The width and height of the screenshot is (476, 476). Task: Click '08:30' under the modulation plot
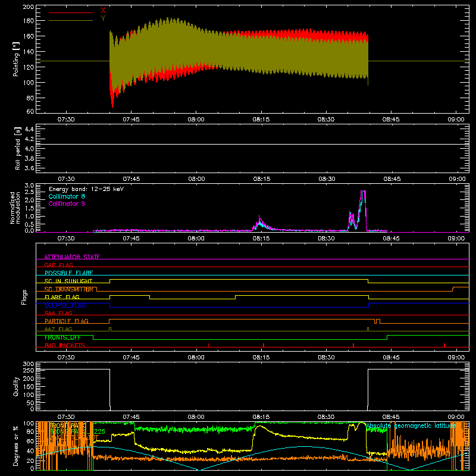tap(326, 239)
